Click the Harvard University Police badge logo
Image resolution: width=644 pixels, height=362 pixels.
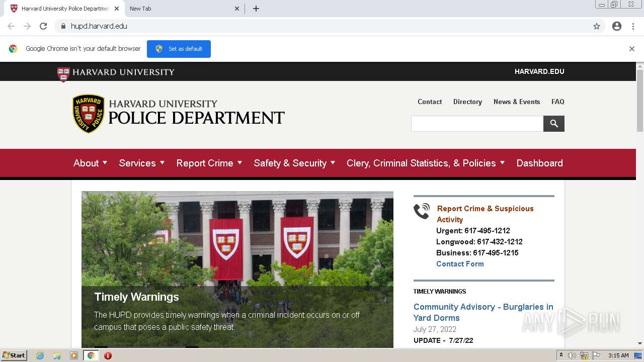pos(89,114)
